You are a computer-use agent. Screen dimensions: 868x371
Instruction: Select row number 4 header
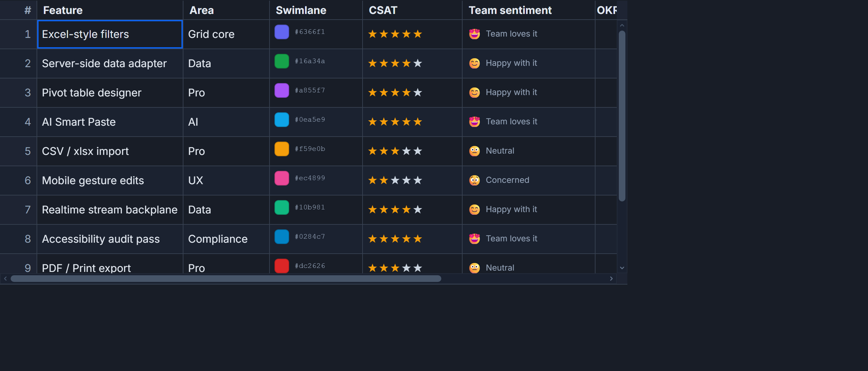coord(19,122)
